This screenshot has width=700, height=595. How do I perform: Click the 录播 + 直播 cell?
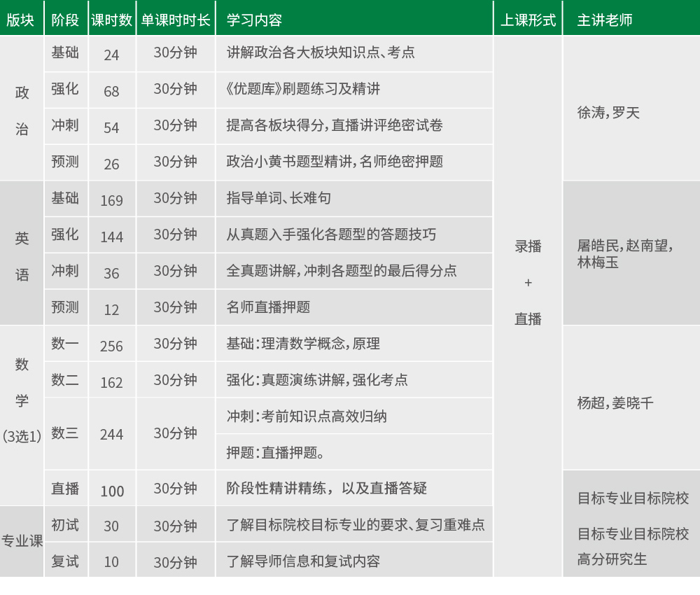pos(528,283)
